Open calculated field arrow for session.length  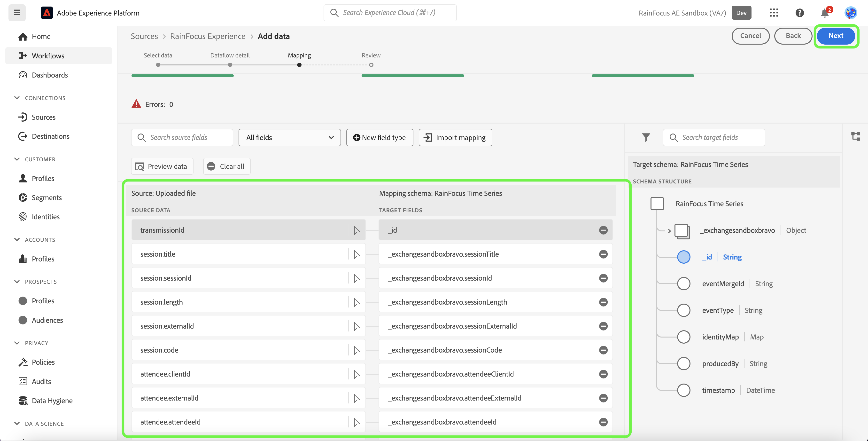357,302
